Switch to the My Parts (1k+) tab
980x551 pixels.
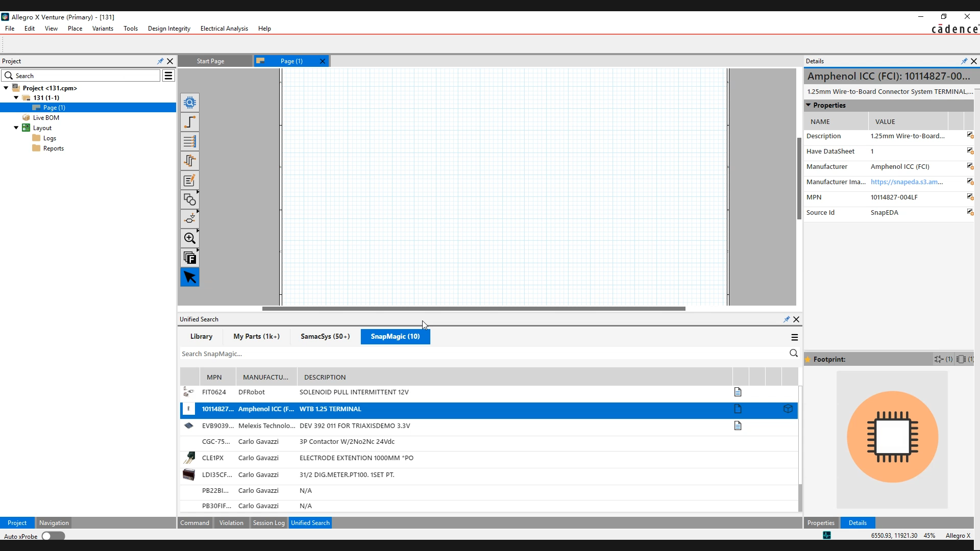[257, 336]
